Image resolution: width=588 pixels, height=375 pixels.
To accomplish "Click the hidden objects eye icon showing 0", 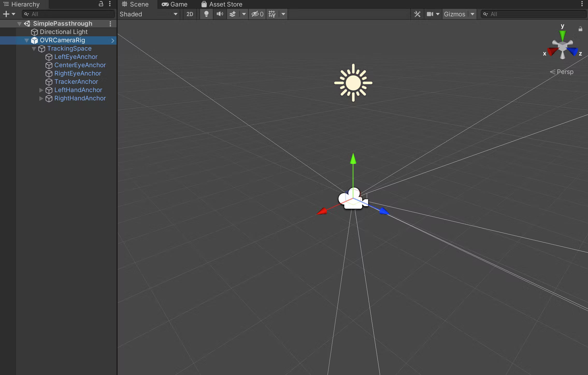I will click(257, 14).
